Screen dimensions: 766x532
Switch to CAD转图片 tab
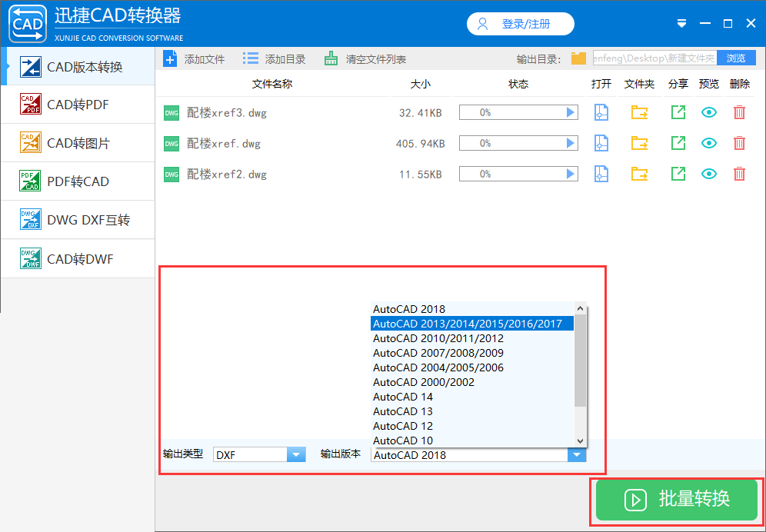[78, 143]
